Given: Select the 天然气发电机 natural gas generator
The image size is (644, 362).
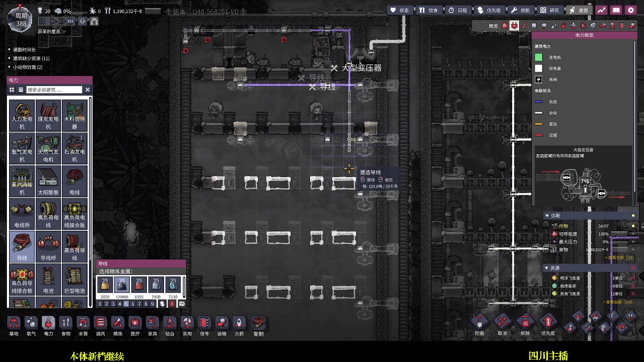Looking at the screenshot, I should 48,148.
